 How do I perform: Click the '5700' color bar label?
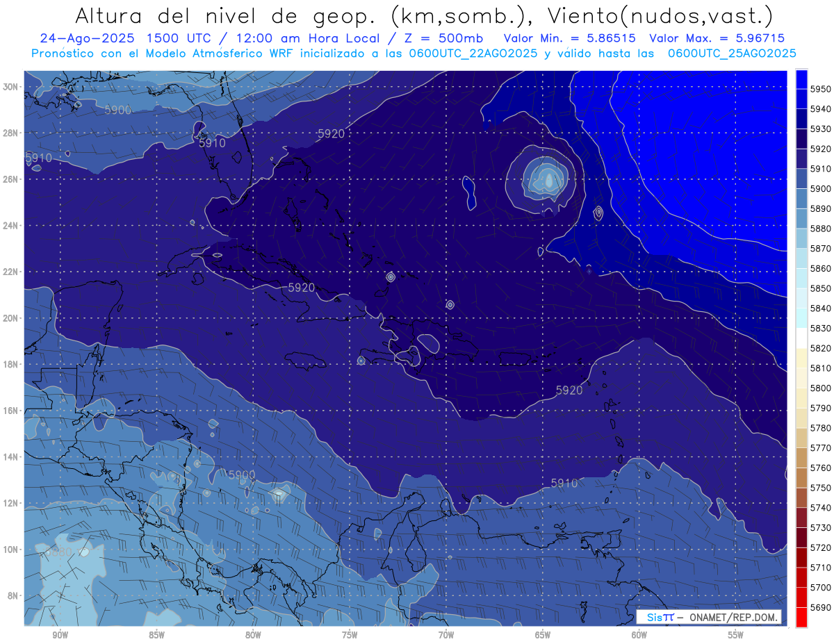point(820,587)
